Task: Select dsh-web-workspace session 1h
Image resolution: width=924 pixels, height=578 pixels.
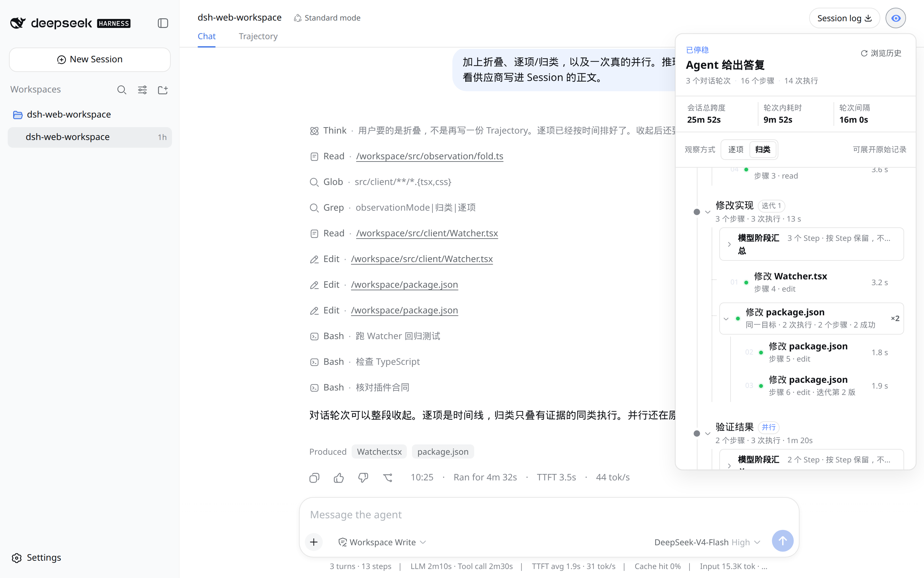Action: click(90, 137)
